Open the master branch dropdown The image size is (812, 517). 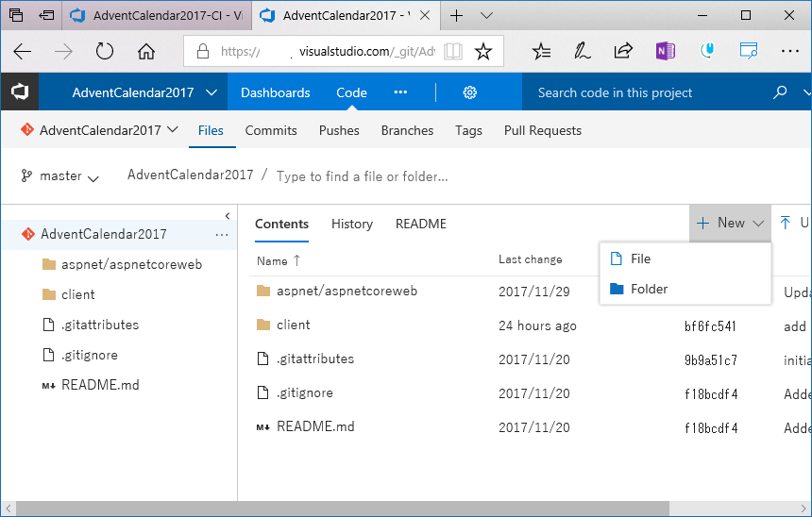(x=59, y=176)
